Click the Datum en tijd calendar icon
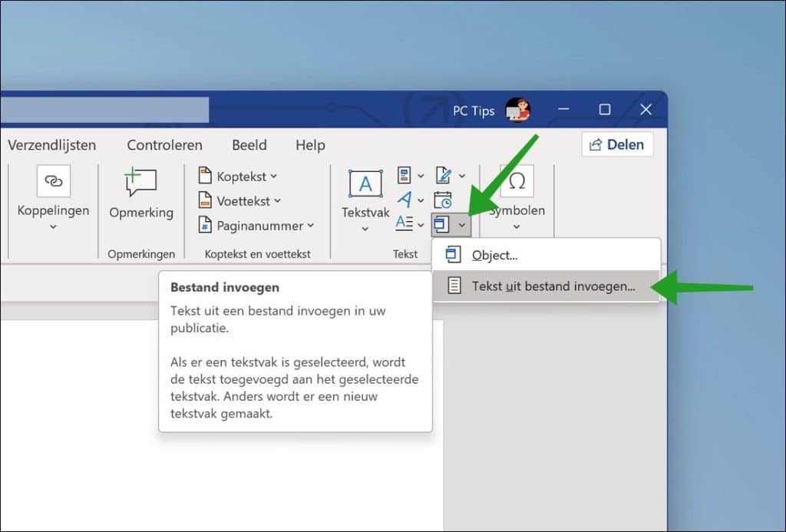Image resolution: width=786 pixels, height=532 pixels. tap(443, 200)
